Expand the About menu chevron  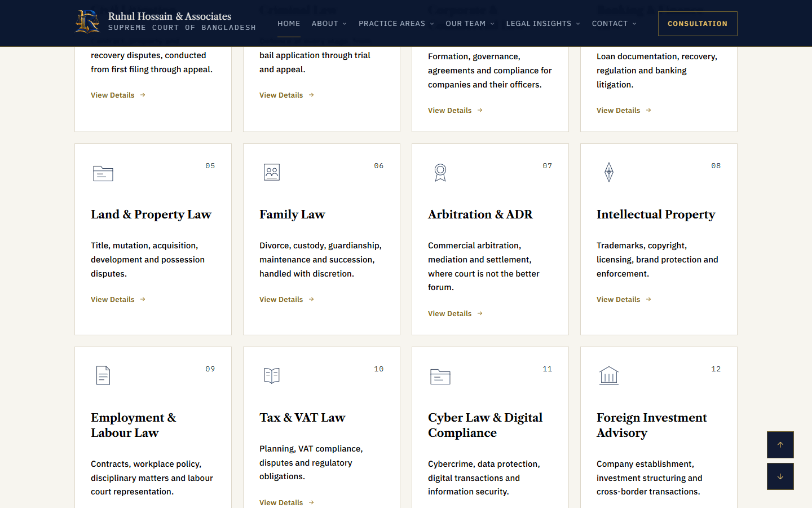point(345,24)
